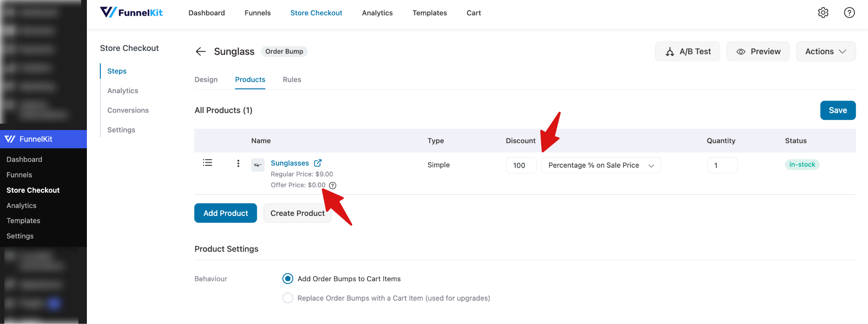Open the three-dot menu for Sunglasses
Screen dimensions: 868x324
[238, 163]
